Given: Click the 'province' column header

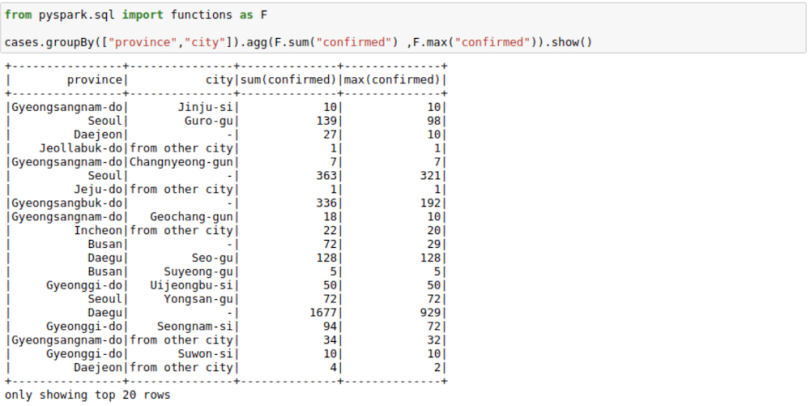Looking at the screenshot, I should 95,80.
